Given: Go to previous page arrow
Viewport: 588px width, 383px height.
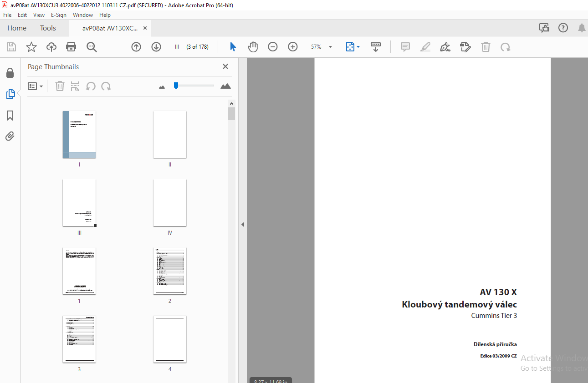Looking at the screenshot, I should [136, 47].
